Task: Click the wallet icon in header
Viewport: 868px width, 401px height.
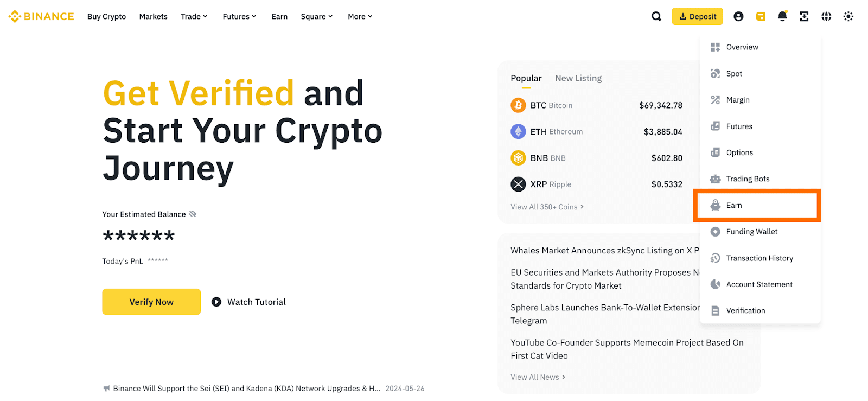Action: pyautogui.click(x=761, y=16)
